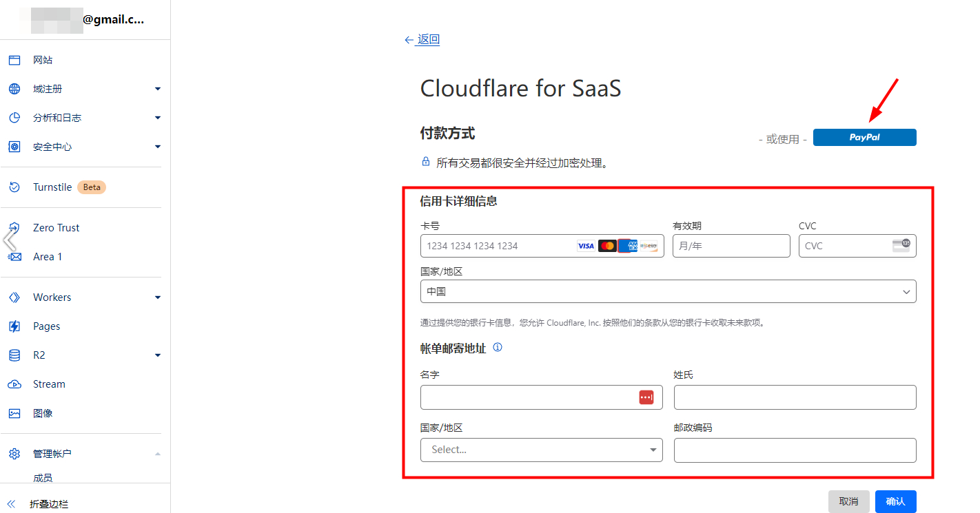
Task: Click the 确认 confirm button
Action: click(x=895, y=501)
